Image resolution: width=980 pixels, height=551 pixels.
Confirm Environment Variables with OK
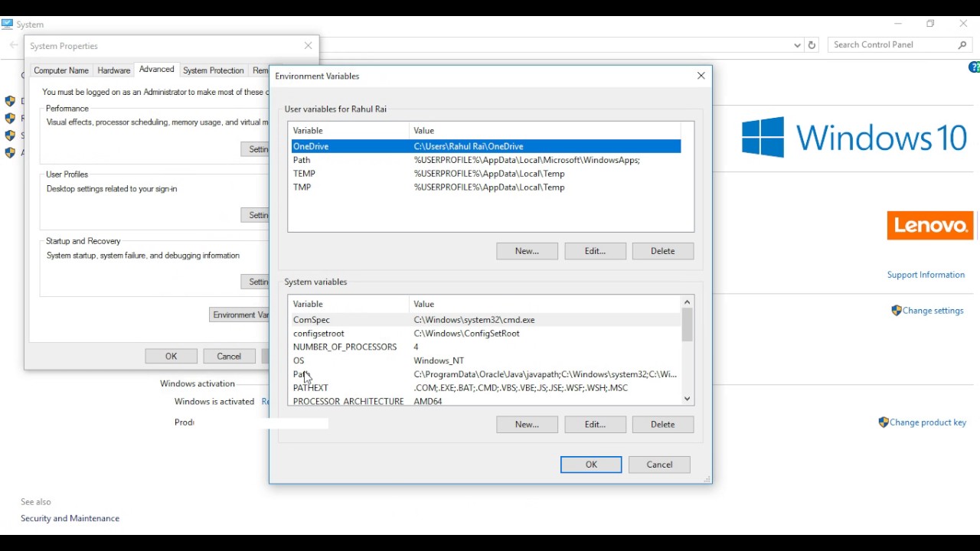[591, 465]
